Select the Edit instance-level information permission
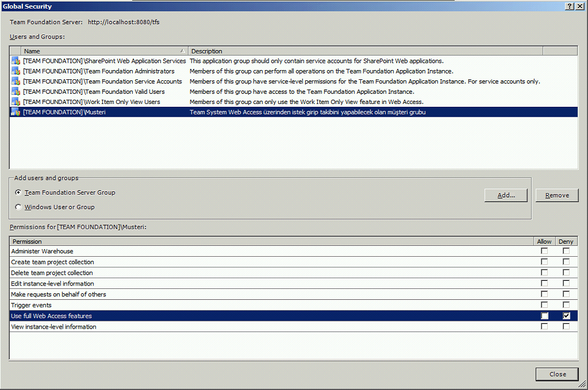Screen dimensions: 588x390 coord(294,284)
